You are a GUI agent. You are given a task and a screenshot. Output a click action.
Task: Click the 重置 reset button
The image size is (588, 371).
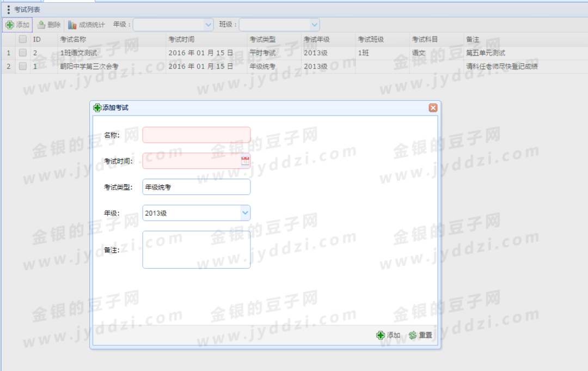pos(420,335)
